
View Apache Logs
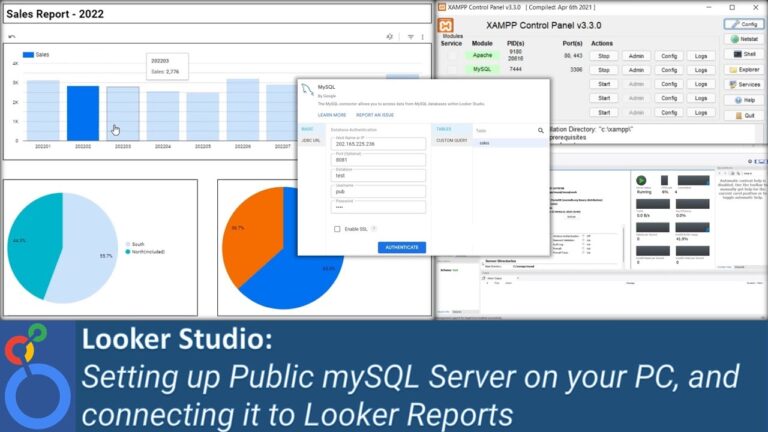[701, 56]
